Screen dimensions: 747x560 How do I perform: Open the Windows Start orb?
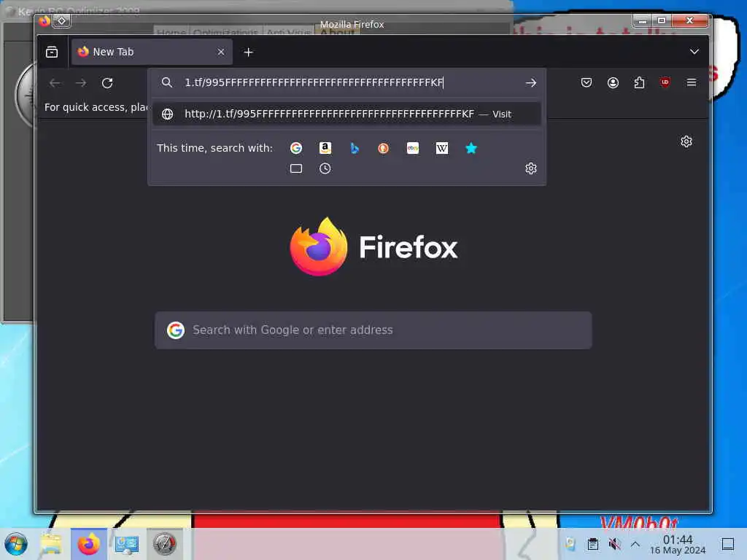[16, 543]
